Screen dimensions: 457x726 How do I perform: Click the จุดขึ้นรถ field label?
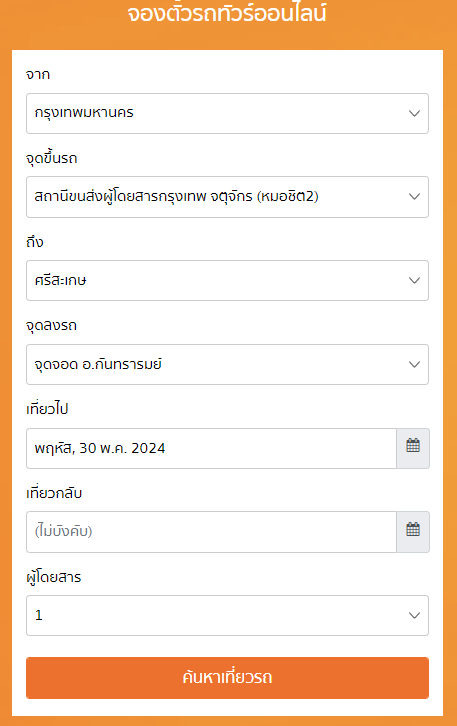tap(52, 158)
